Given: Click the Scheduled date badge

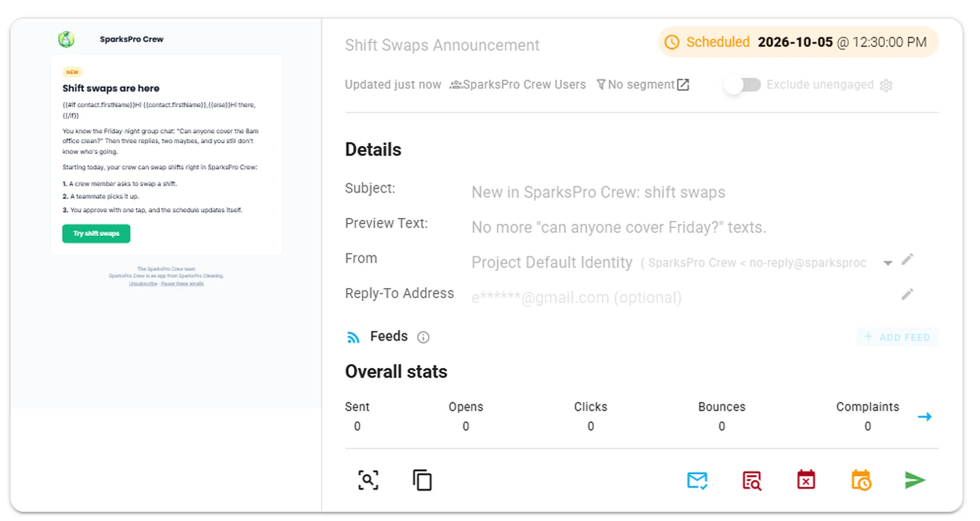Looking at the screenshot, I should point(798,42).
